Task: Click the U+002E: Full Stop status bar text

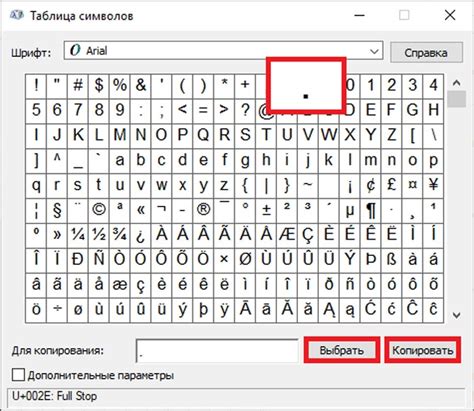Action: point(55,396)
